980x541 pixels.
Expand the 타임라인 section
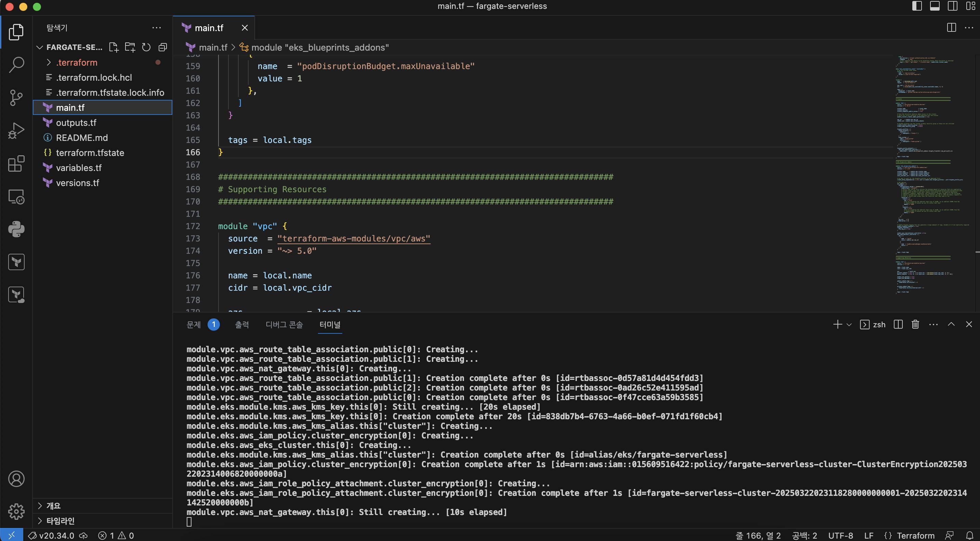[x=60, y=520]
